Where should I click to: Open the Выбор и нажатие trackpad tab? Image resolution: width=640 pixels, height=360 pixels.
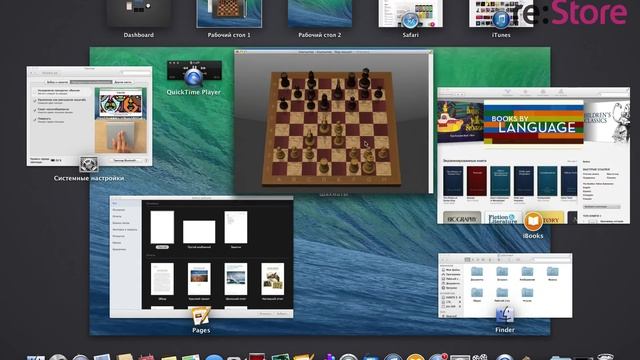(x=58, y=82)
